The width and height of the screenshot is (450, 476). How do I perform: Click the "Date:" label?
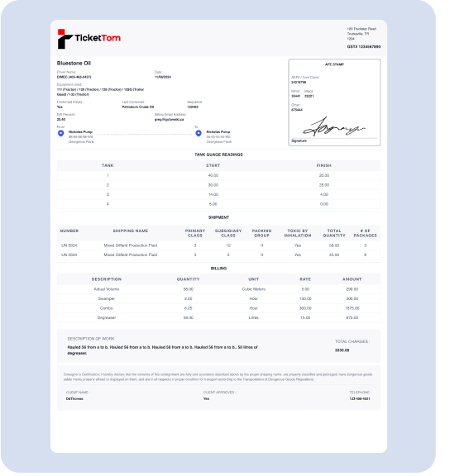coord(158,72)
